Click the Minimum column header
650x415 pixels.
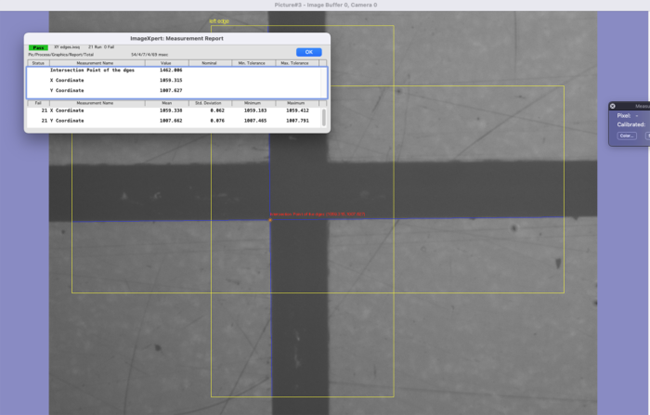[252, 103]
